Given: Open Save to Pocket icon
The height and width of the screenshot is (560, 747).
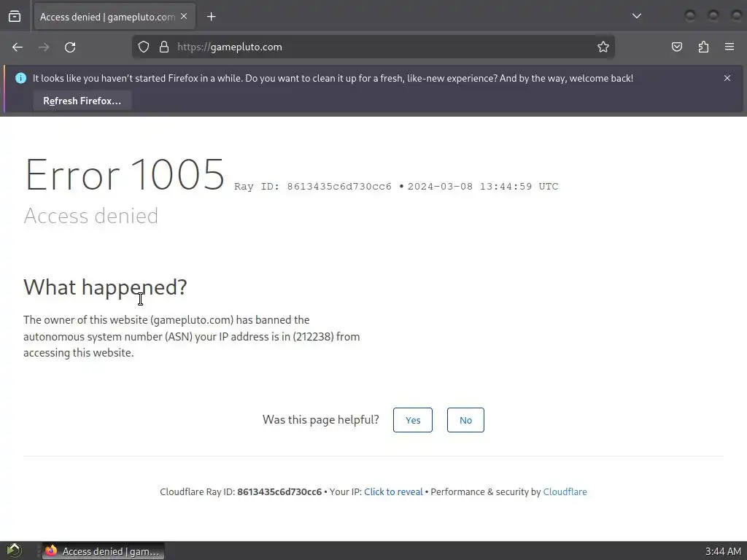Looking at the screenshot, I should pos(677,47).
